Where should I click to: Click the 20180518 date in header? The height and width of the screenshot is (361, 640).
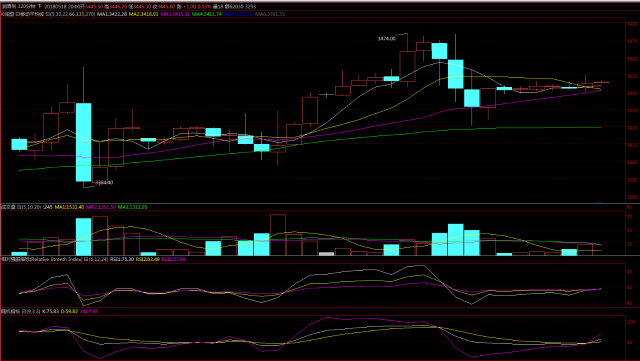click(x=55, y=7)
